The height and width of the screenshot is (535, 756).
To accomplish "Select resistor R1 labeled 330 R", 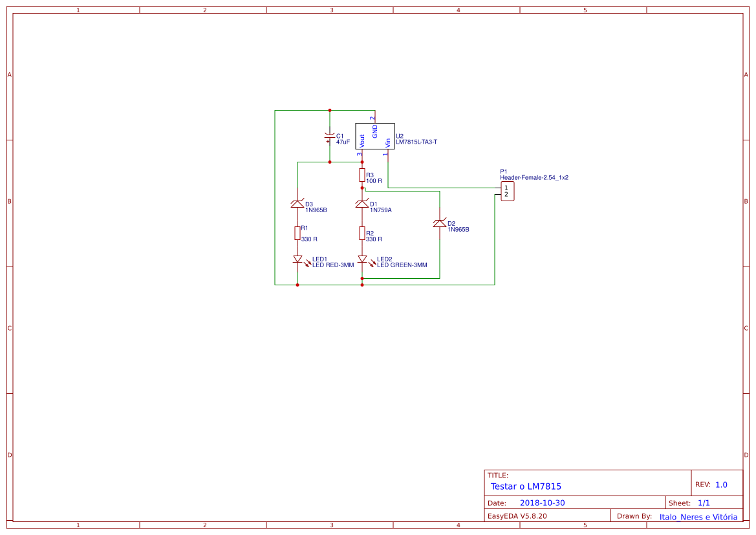I will coord(297,234).
